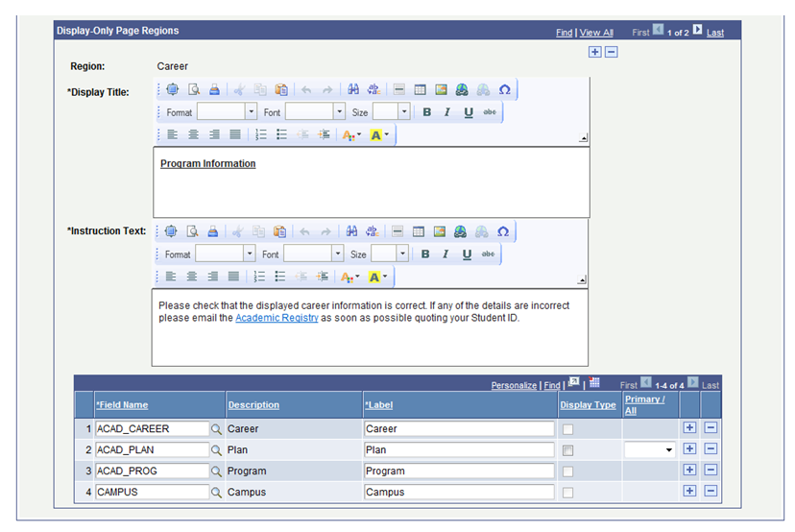Click Find link in fields grid header

coord(552,385)
